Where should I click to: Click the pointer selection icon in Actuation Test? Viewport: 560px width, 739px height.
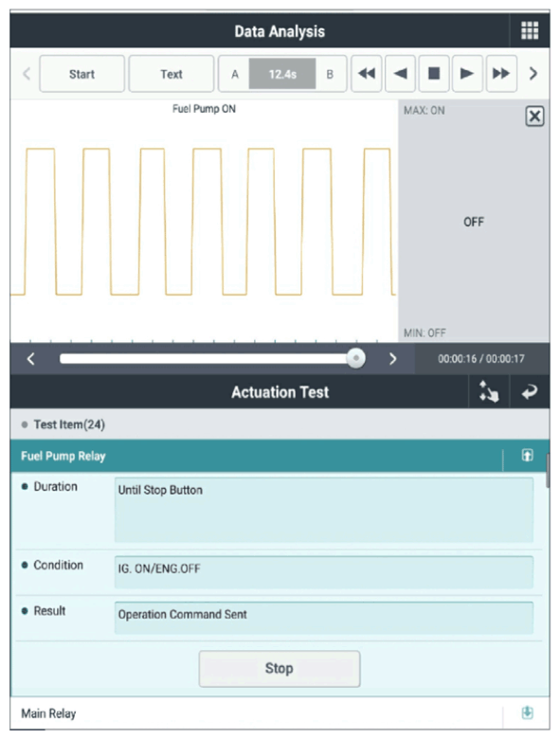point(488,391)
